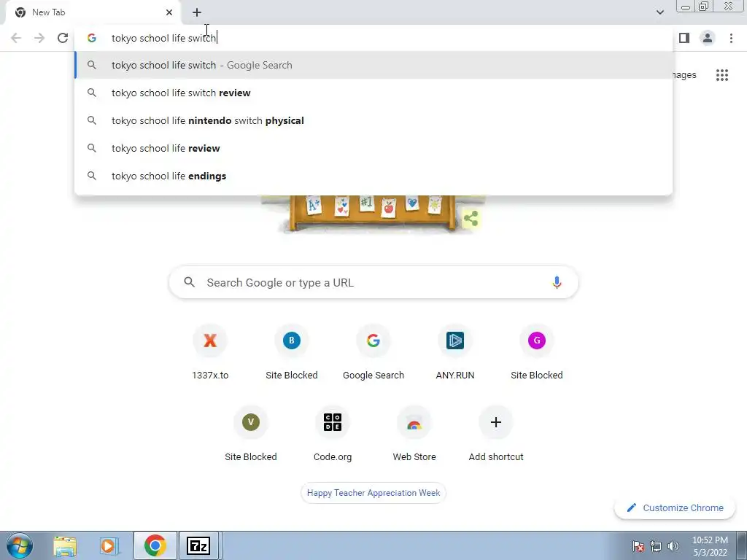Viewport: 747px width, 560px height.
Task: Close the New Tab tab
Action: (x=169, y=12)
